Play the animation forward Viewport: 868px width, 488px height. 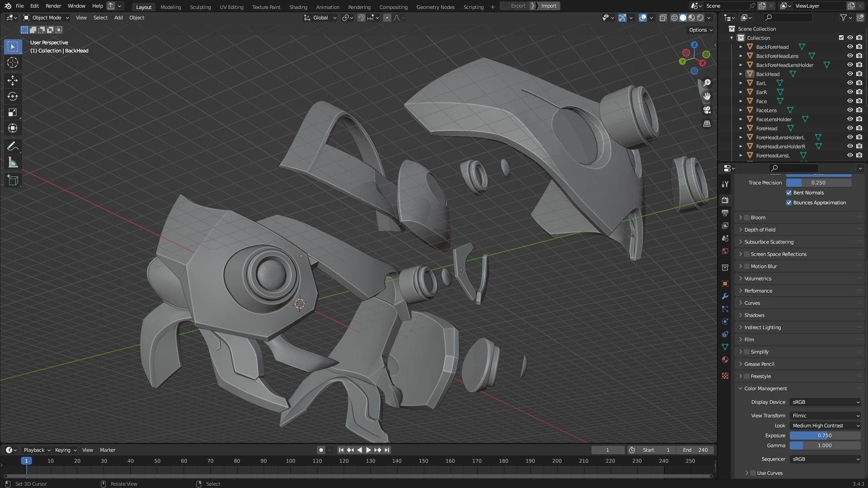coord(368,450)
